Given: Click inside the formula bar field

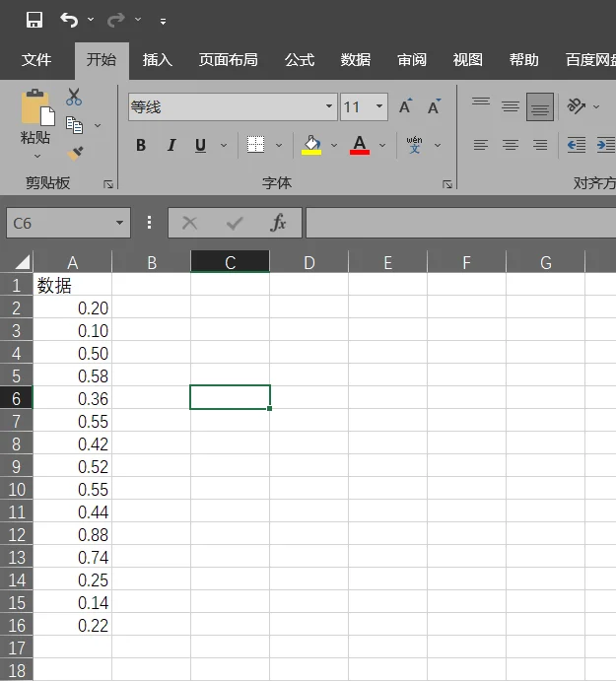Looking at the screenshot, I should tap(461, 223).
